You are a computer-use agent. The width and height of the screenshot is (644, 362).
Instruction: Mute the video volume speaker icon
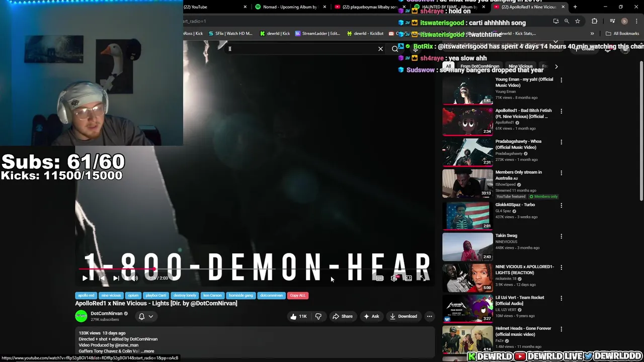pos(134,278)
